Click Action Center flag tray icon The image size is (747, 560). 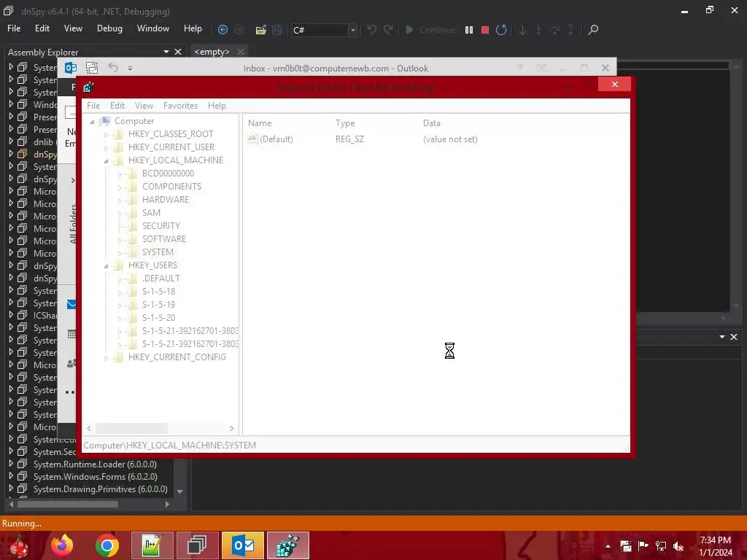pos(643,546)
